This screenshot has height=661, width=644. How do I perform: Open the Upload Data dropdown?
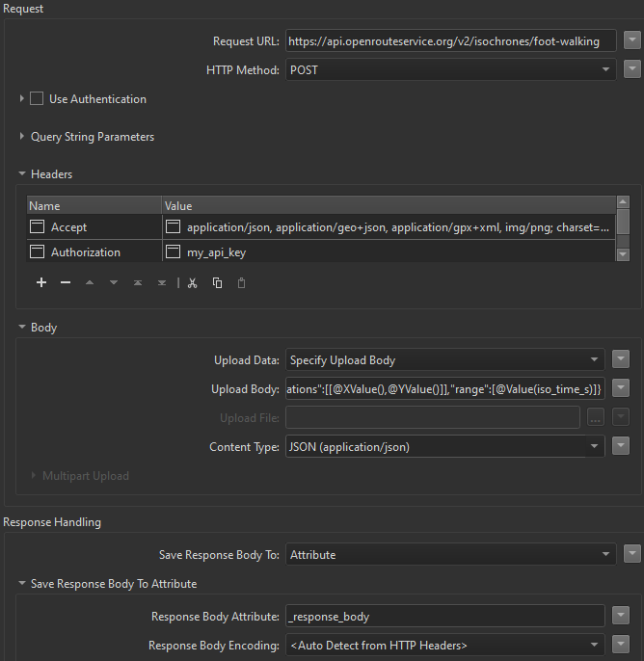coord(445,359)
